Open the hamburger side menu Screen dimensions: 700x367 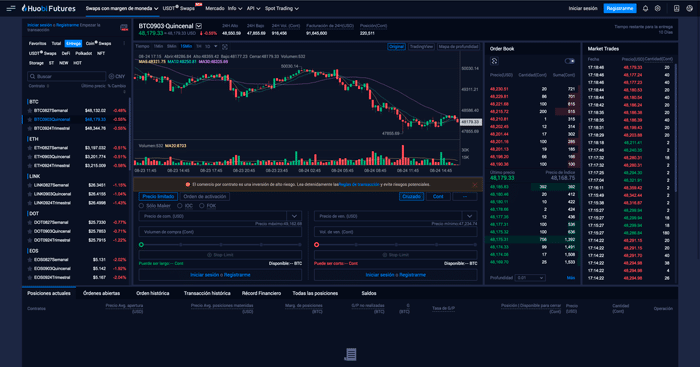click(11, 8)
